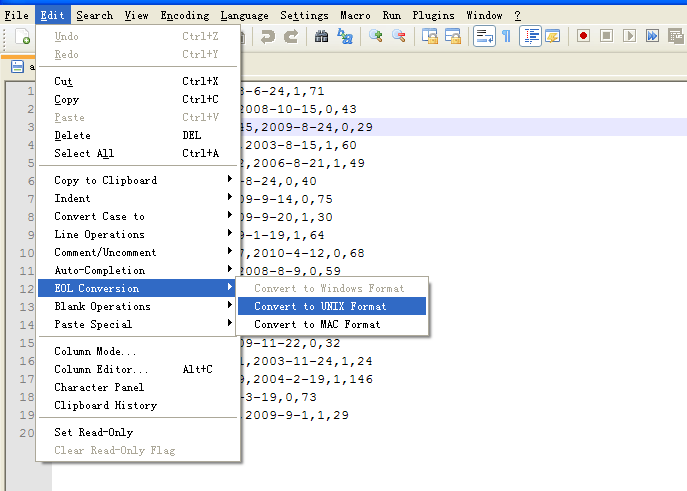This screenshot has height=491, width=687.
Task: Open Replace via the toolbar icon
Action: click(x=345, y=37)
